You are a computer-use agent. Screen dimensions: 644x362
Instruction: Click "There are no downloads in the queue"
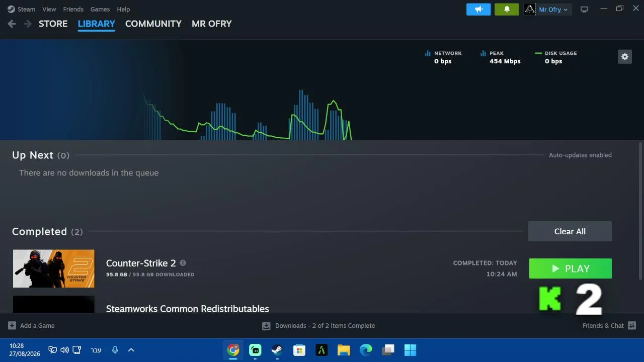pos(89,172)
